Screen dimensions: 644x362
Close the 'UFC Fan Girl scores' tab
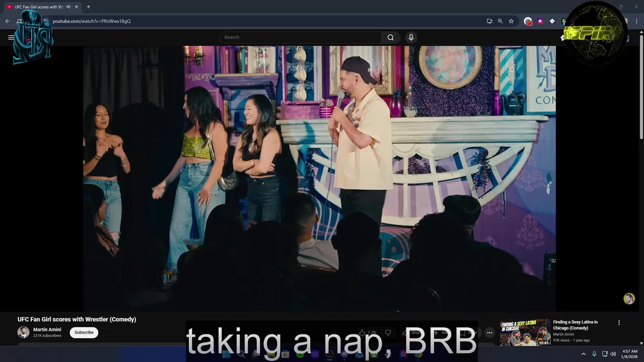76,7
